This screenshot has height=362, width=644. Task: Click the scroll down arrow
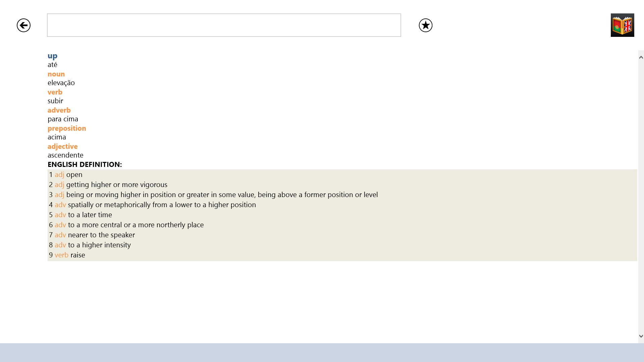641,336
